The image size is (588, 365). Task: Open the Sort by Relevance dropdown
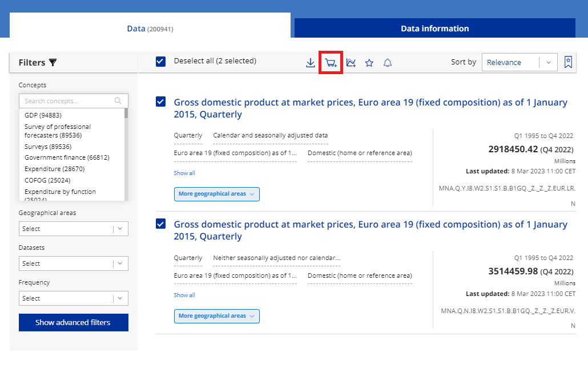click(x=519, y=63)
